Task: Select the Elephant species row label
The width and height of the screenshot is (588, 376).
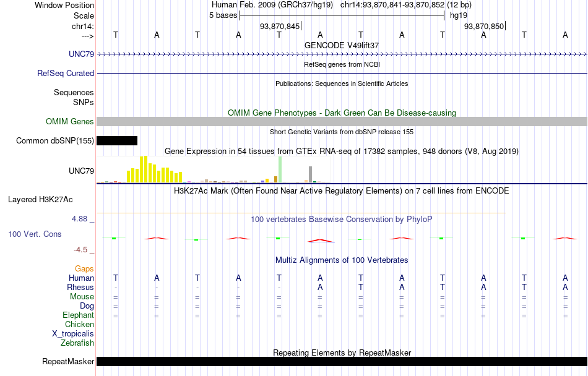Action: point(78,315)
